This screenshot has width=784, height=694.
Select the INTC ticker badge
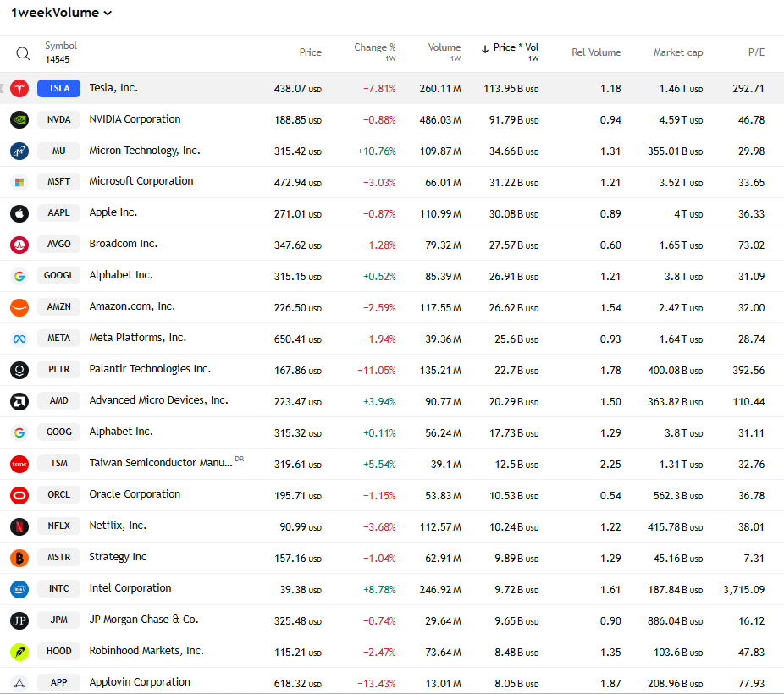coord(59,588)
